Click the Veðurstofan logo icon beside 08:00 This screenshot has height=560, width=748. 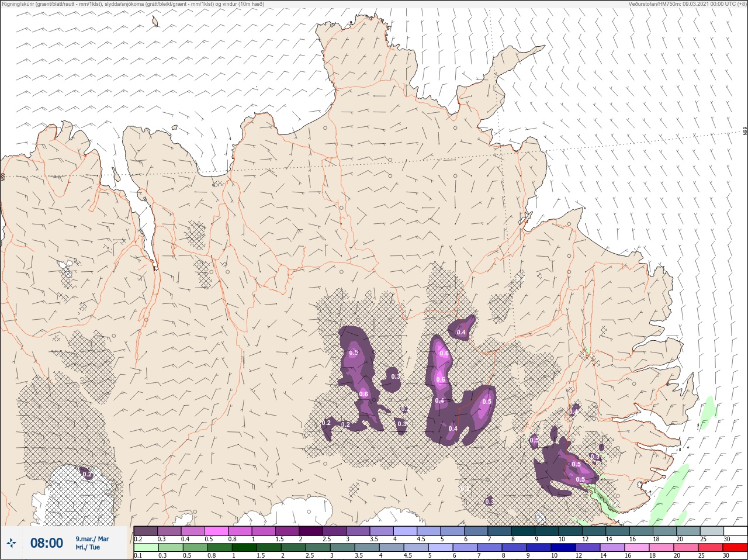pos(11,543)
